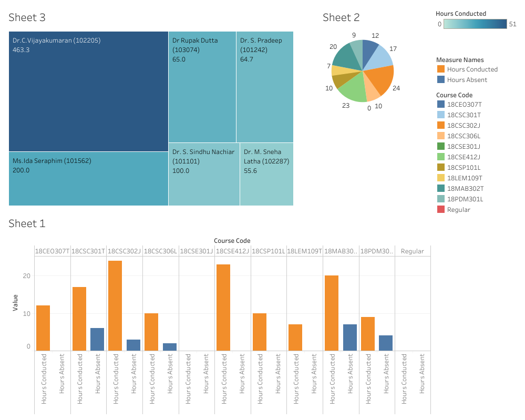525x420 pixels.
Task: Click the Hours Conducted gradient legend bar
Action: point(476,24)
